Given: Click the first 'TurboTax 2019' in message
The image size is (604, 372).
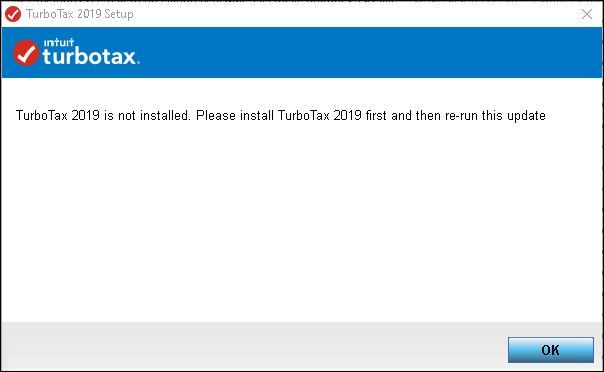Looking at the screenshot, I should pyautogui.click(x=58, y=116).
